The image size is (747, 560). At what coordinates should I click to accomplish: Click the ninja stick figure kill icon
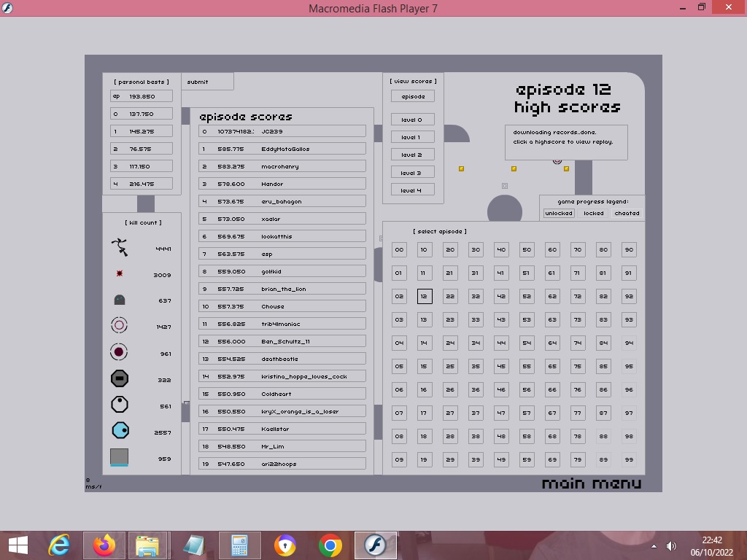coord(120,248)
